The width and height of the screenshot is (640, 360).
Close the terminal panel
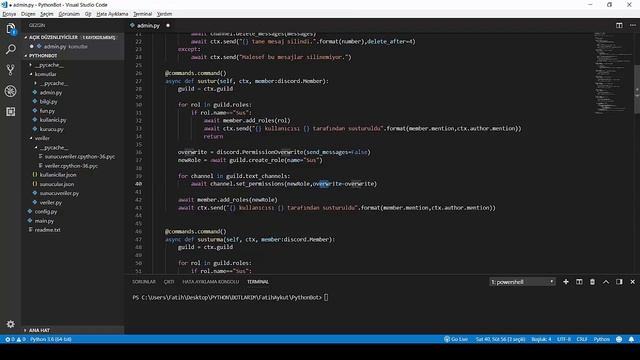pos(633,282)
